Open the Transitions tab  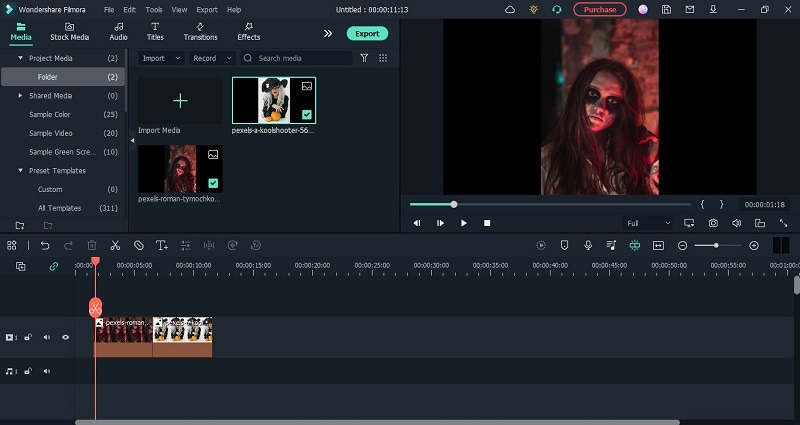tap(200, 32)
